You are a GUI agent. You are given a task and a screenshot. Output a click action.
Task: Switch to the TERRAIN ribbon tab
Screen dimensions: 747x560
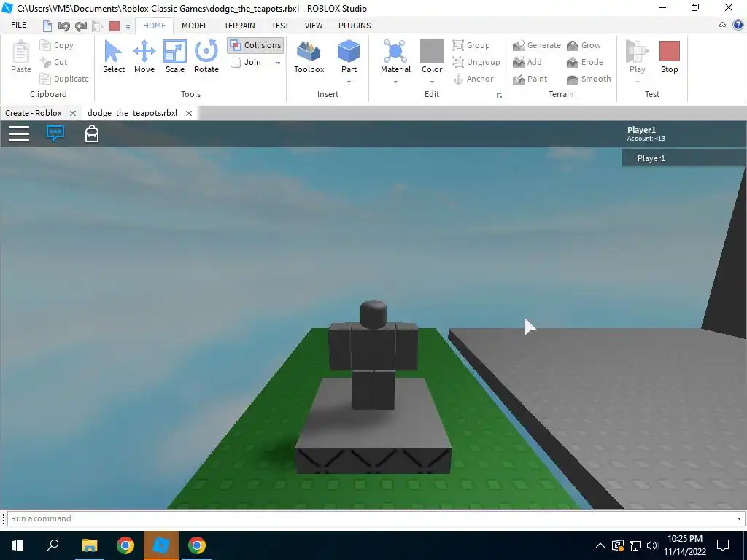pos(239,26)
